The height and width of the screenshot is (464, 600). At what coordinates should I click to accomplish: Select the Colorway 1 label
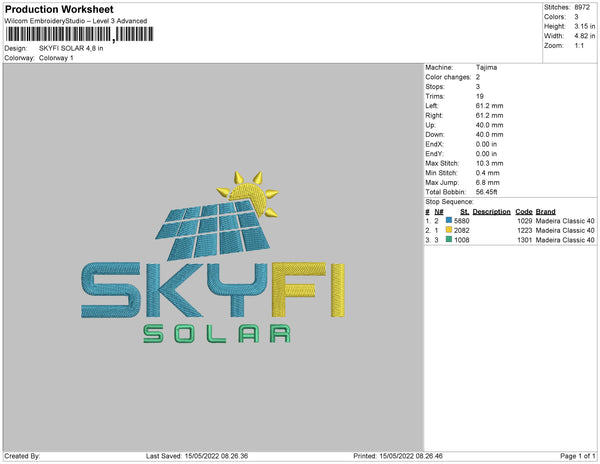(x=56, y=58)
